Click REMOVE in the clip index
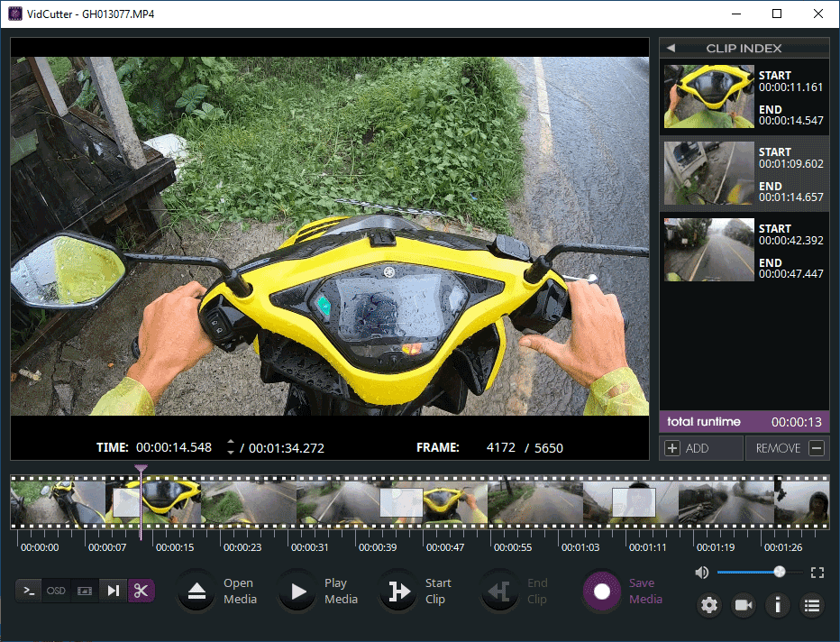 tap(788, 448)
